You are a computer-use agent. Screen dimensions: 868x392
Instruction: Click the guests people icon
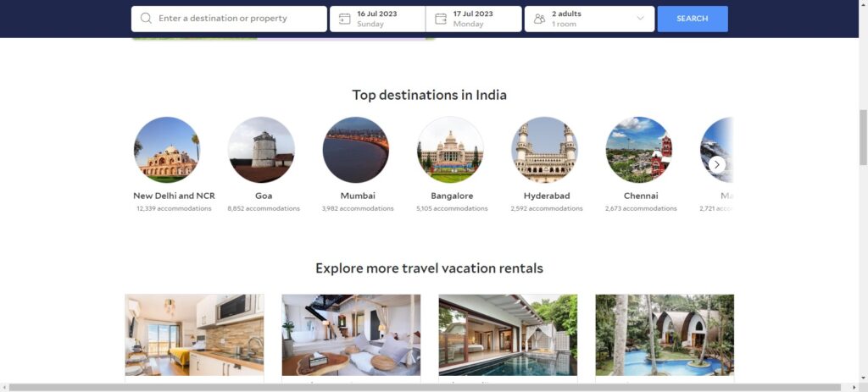pyautogui.click(x=539, y=19)
